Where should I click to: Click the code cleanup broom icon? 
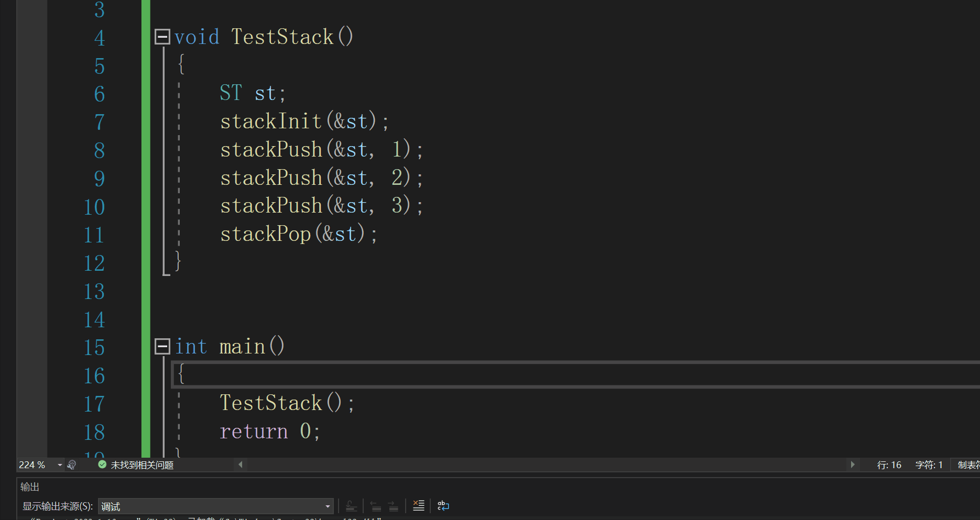tap(72, 465)
